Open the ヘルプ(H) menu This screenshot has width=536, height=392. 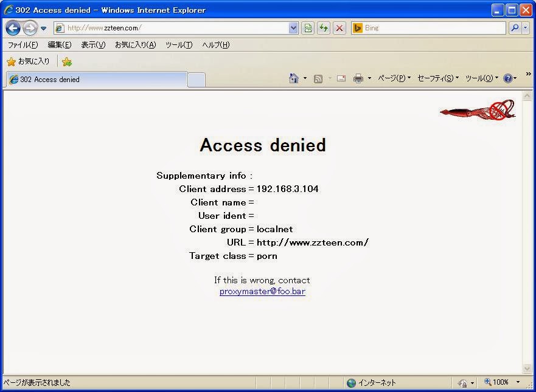pyautogui.click(x=216, y=45)
